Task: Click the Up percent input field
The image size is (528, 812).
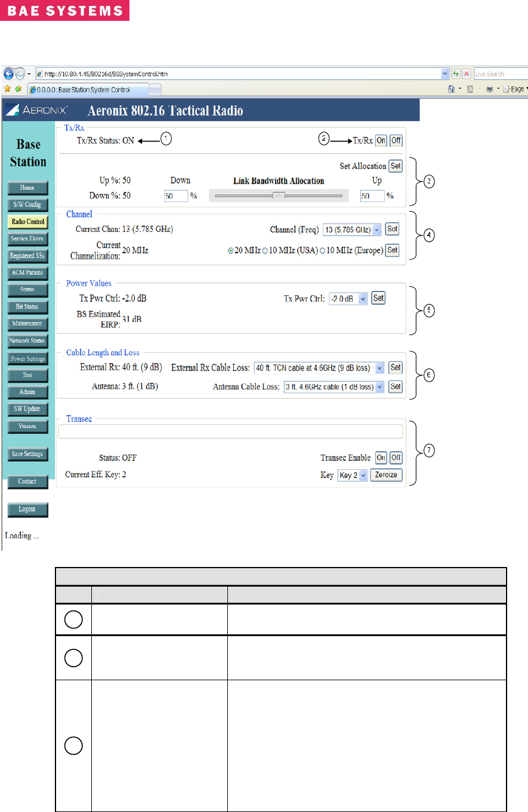Action: point(372,196)
